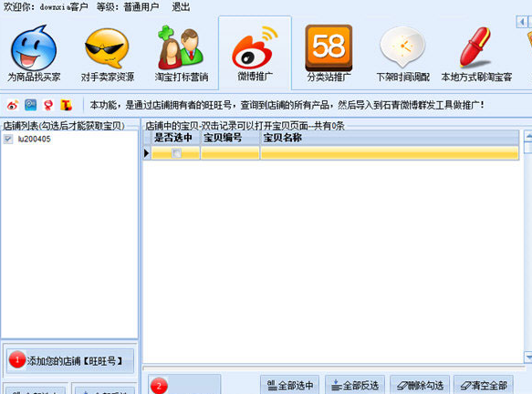
Task: Click 添加您的店铺【旺旺号】 button
Action: click(70, 361)
